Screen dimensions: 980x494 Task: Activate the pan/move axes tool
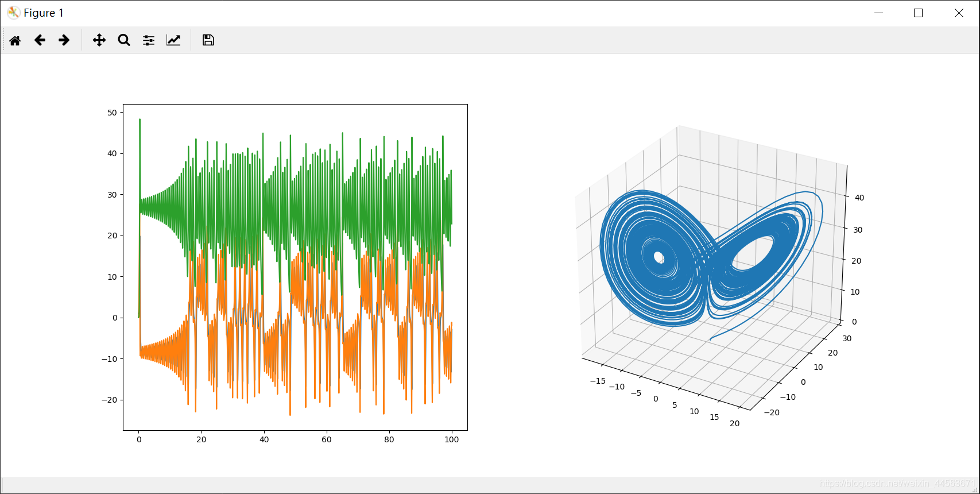click(x=99, y=40)
